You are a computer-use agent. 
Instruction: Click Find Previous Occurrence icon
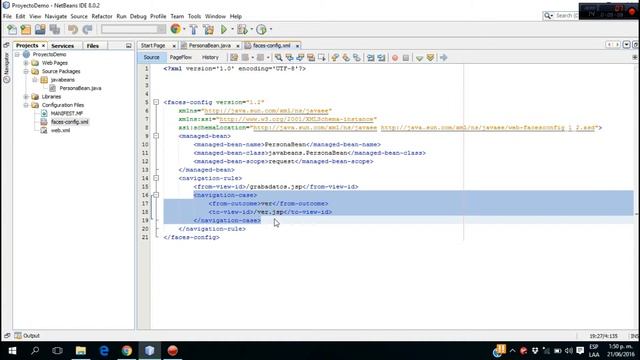click(289, 58)
